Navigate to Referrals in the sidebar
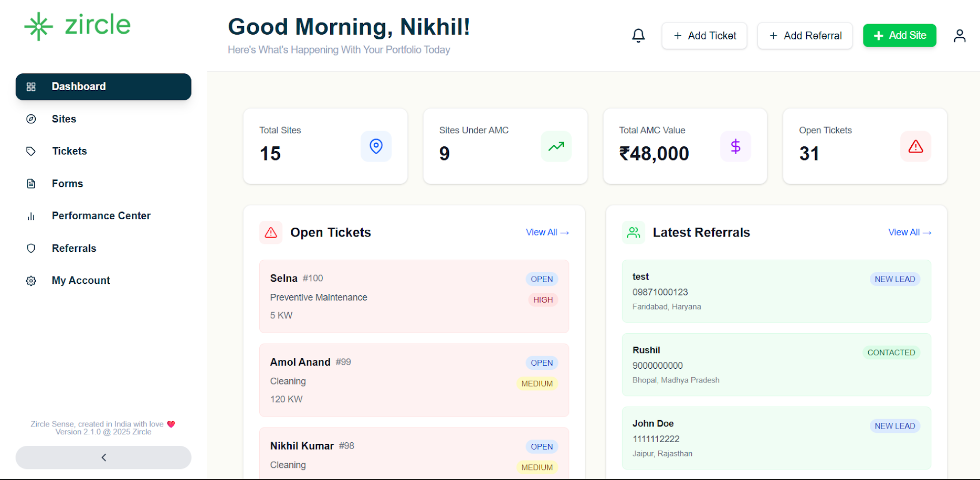Viewport: 980px width, 480px height. [103, 248]
